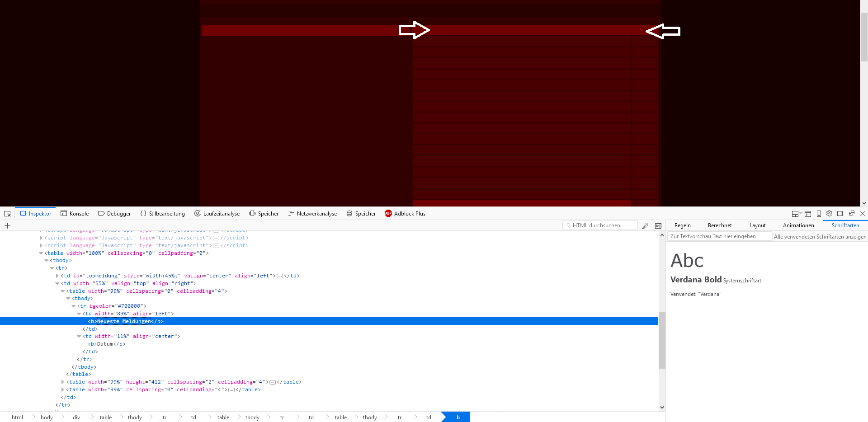
Task: Click the page scrollbar down arrow
Action: coord(864,203)
